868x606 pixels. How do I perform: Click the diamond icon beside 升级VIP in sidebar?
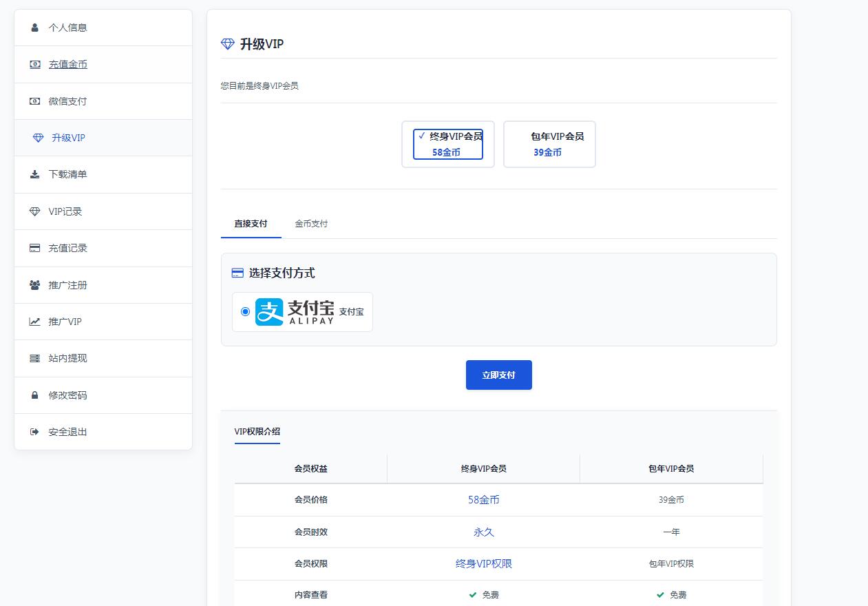[x=39, y=138]
